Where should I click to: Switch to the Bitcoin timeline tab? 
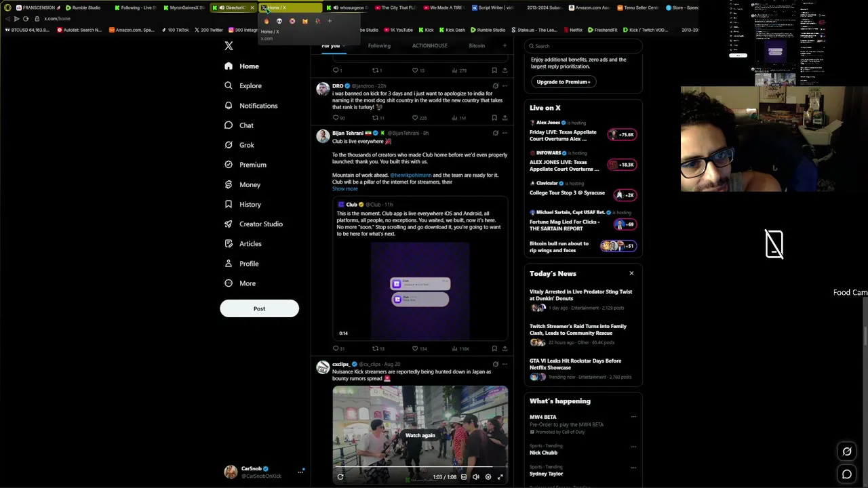(x=477, y=45)
